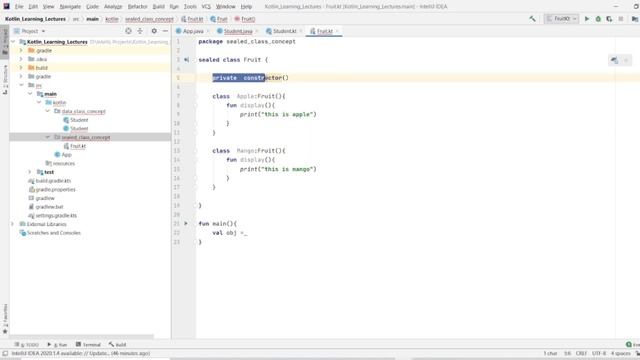The image size is (640, 360).
Task: Open the File menu
Action: point(19,7)
